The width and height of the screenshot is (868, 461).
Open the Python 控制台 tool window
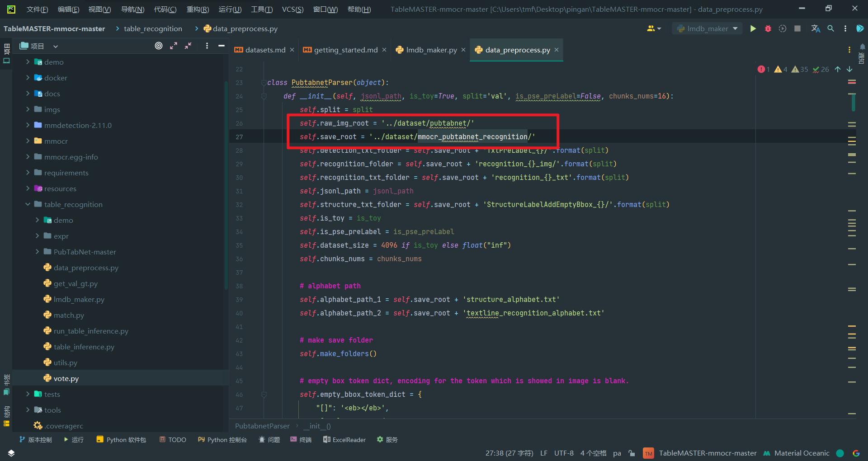click(222, 440)
